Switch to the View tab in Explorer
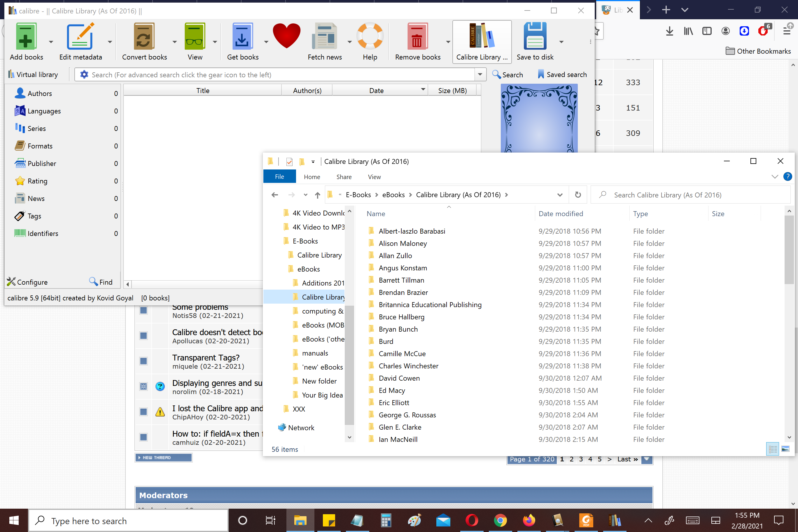 point(374,177)
